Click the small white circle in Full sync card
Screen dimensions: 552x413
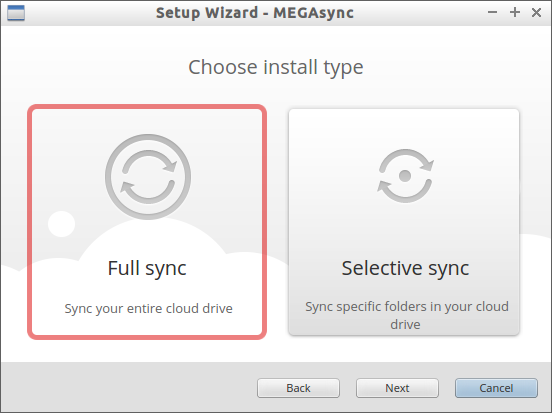[62, 224]
